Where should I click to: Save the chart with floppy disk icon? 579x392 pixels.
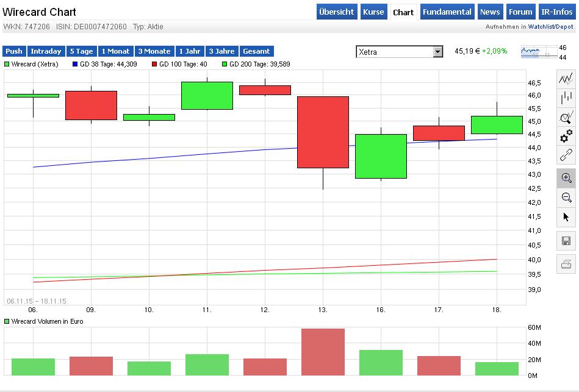click(566, 241)
